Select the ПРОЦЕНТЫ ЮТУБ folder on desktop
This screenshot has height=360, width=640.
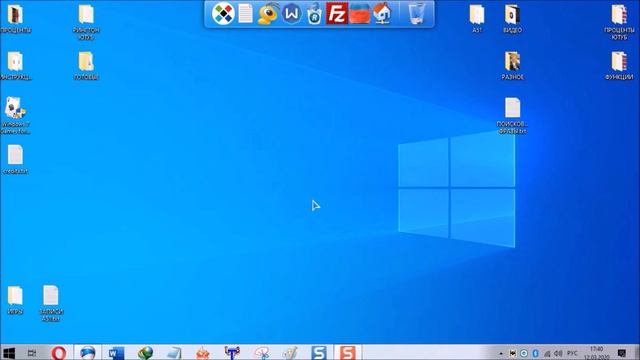click(x=619, y=22)
